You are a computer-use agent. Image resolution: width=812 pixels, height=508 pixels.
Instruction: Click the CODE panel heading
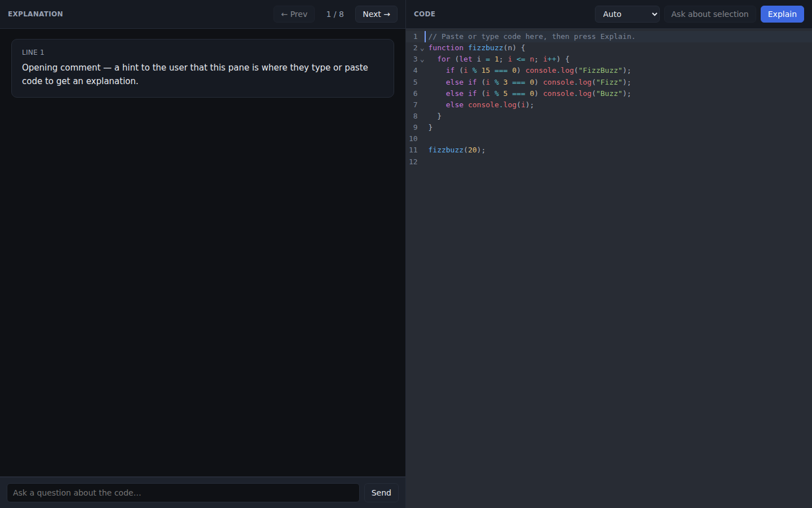point(425,14)
